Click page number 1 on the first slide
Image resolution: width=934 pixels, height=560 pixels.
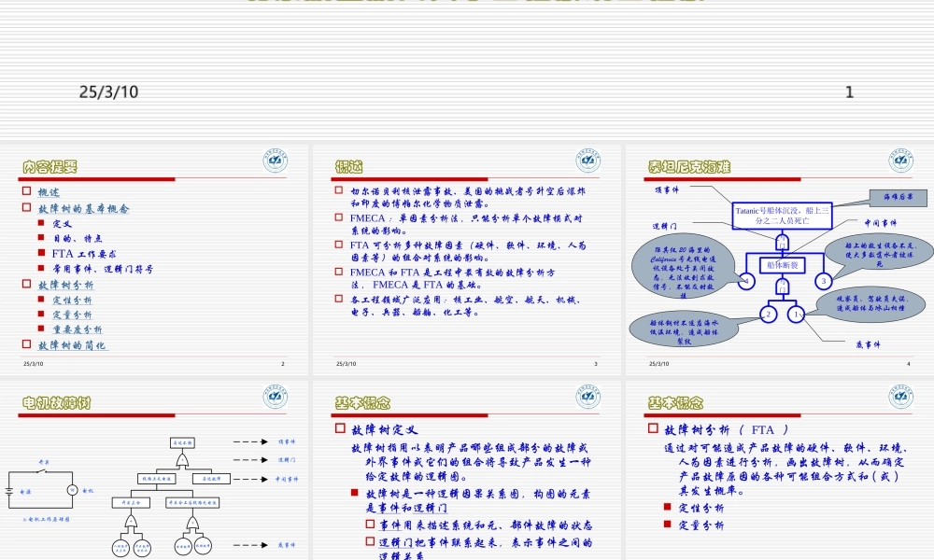coord(849,92)
